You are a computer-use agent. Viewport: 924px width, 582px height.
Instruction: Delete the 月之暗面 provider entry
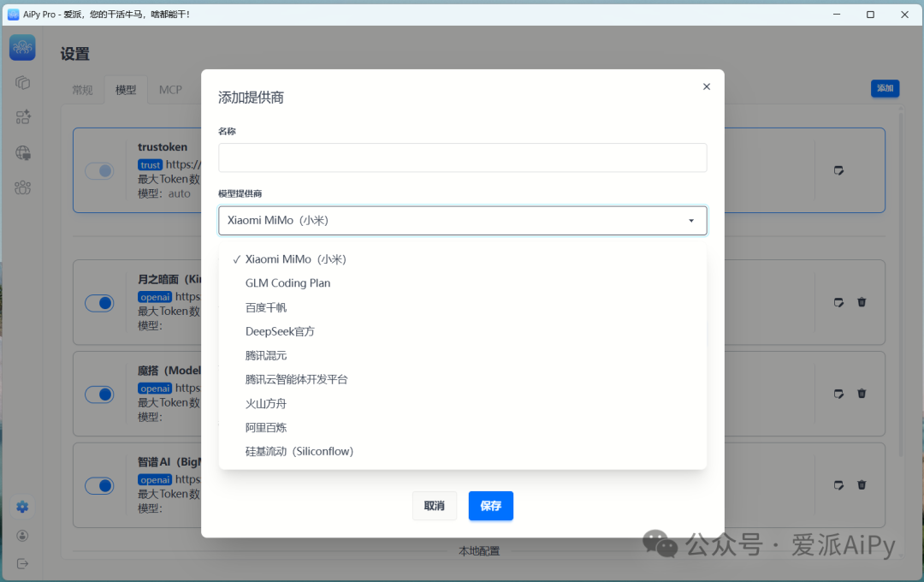(x=862, y=302)
